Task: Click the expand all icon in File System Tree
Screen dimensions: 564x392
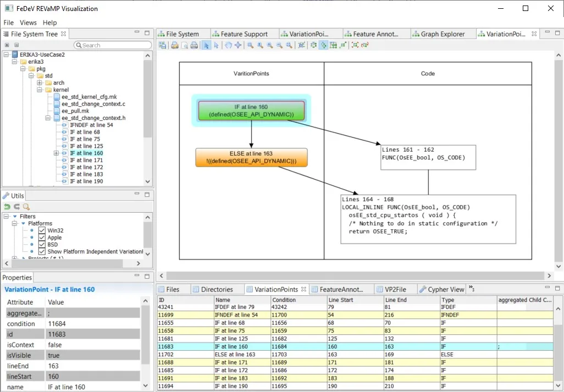Action: point(7,45)
